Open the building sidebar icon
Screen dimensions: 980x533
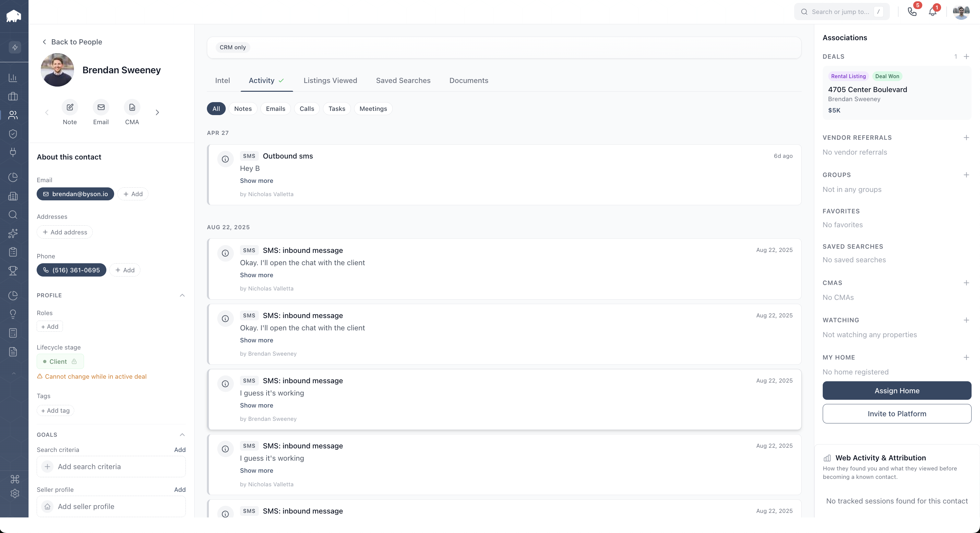click(13, 196)
